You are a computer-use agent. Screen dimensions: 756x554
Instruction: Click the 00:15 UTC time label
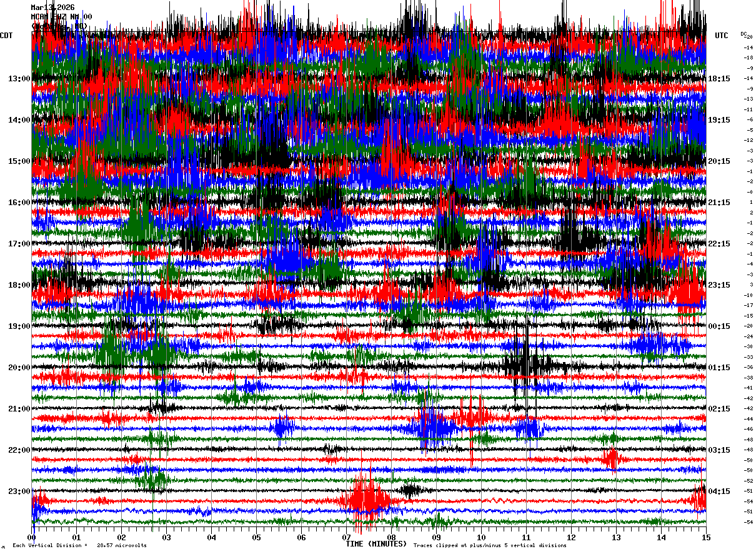[x=719, y=326]
